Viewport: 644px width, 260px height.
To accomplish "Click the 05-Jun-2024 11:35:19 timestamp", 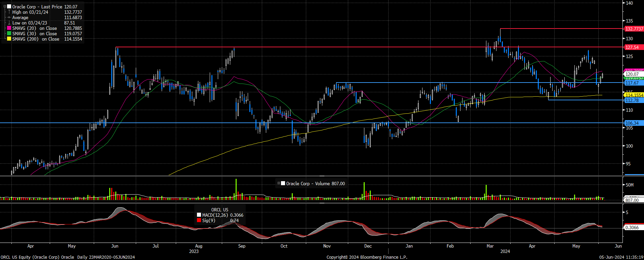I will [621, 257].
